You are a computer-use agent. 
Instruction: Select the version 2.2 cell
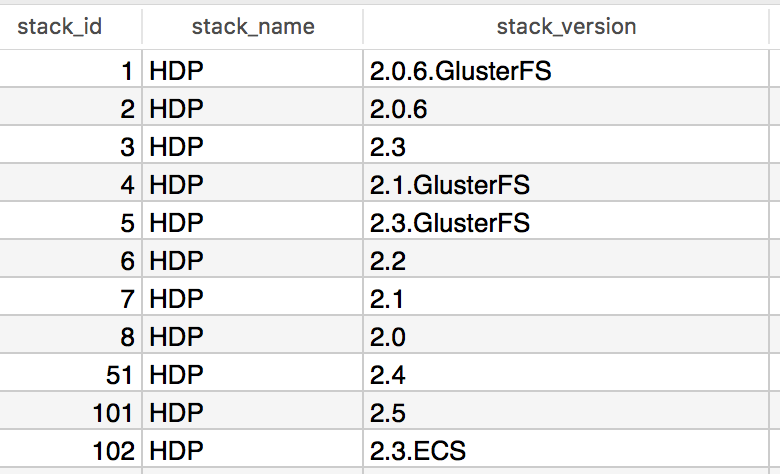566,261
